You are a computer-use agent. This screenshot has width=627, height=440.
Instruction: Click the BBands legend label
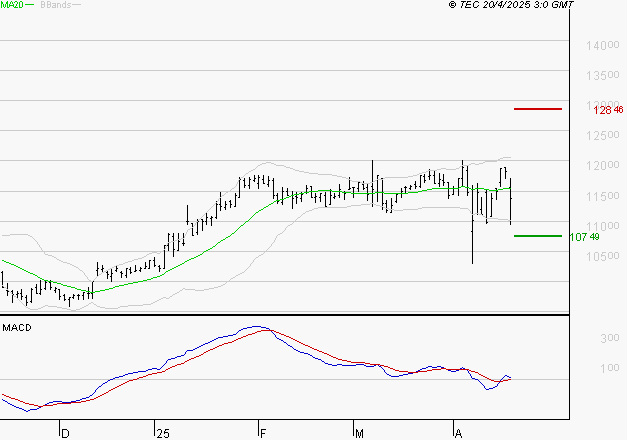click(x=54, y=6)
